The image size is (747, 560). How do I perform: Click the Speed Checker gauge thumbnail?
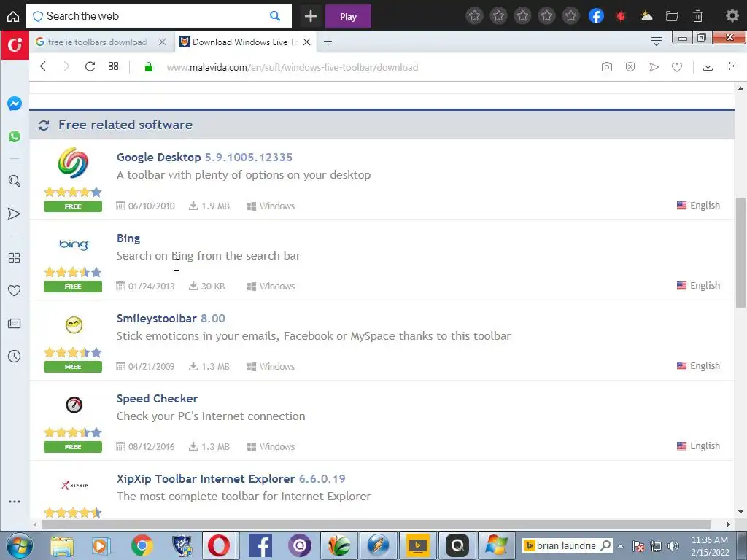74,405
